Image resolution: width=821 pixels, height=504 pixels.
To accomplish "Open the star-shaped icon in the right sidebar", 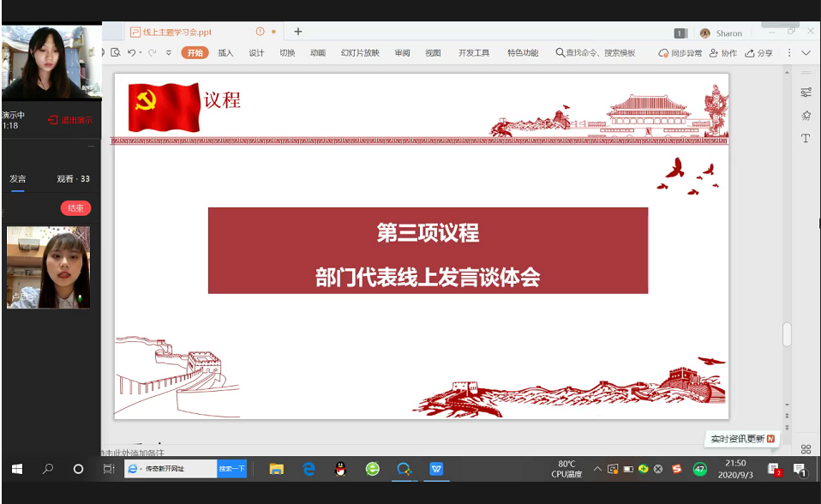I will click(x=806, y=116).
